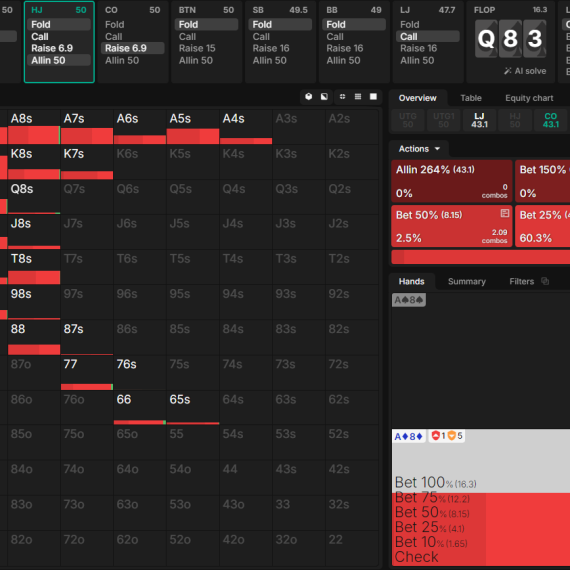
Task: Select the solid square grid view icon
Action: tap(373, 96)
